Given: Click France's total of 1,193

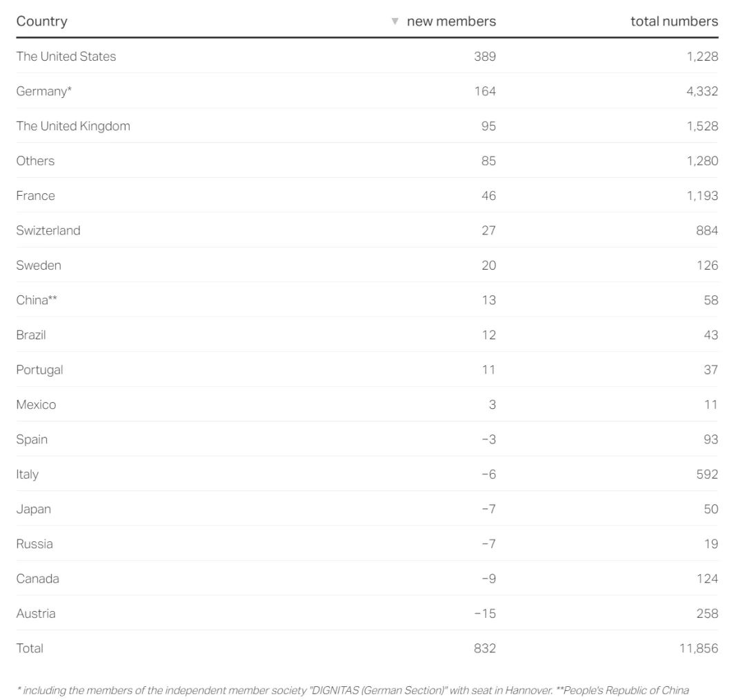Looking at the screenshot, I should point(702,196).
